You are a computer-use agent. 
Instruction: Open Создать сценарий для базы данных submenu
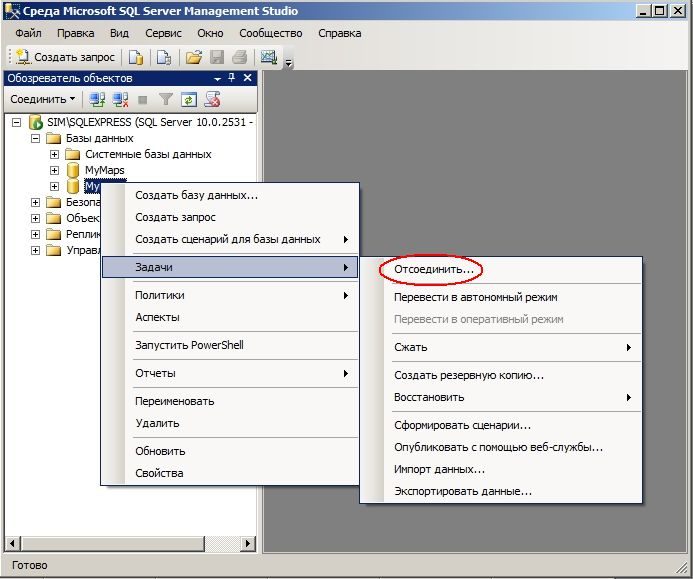coord(230,240)
